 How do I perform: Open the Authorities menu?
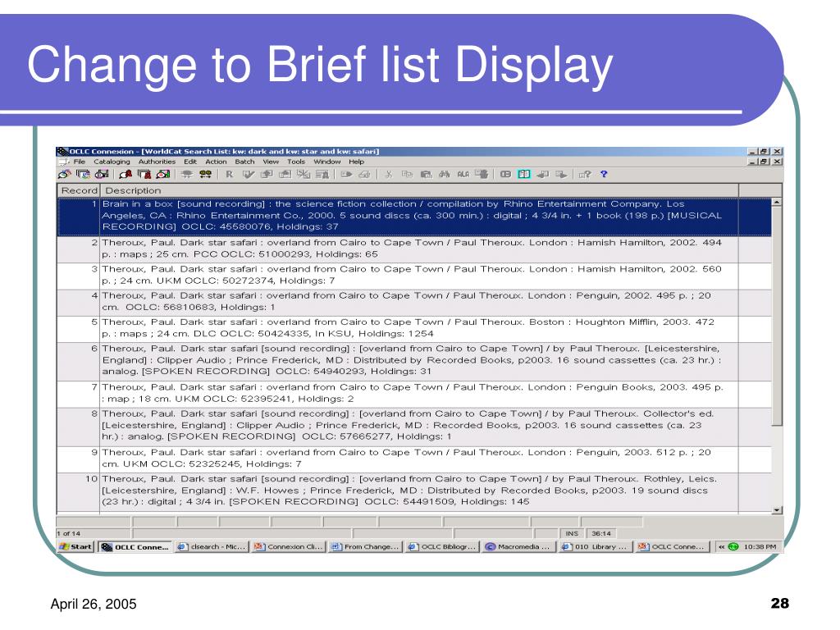coord(157,162)
